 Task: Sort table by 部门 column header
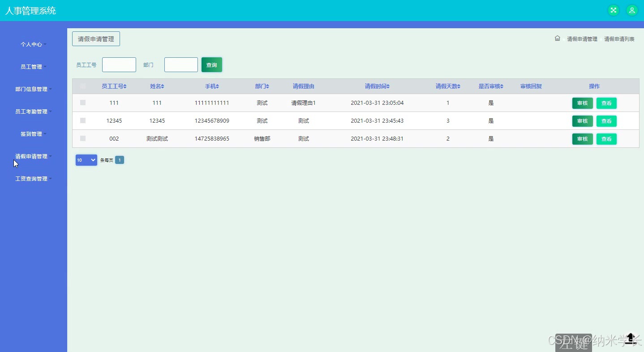coord(262,86)
